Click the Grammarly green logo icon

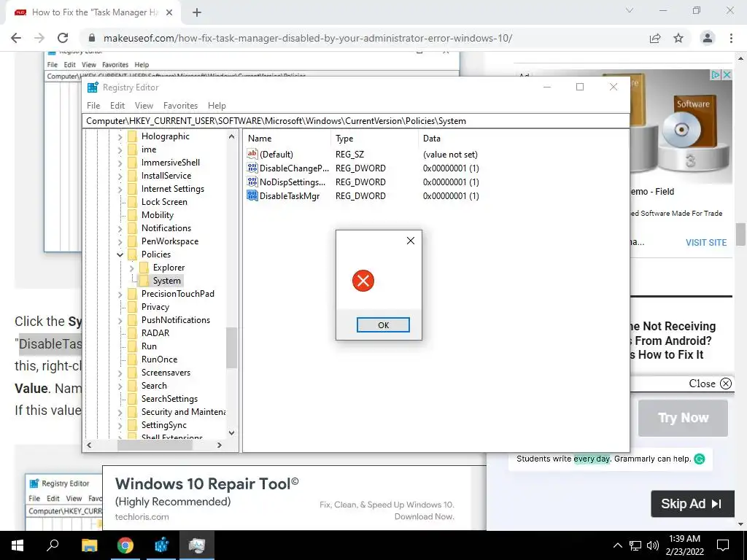[x=700, y=459]
